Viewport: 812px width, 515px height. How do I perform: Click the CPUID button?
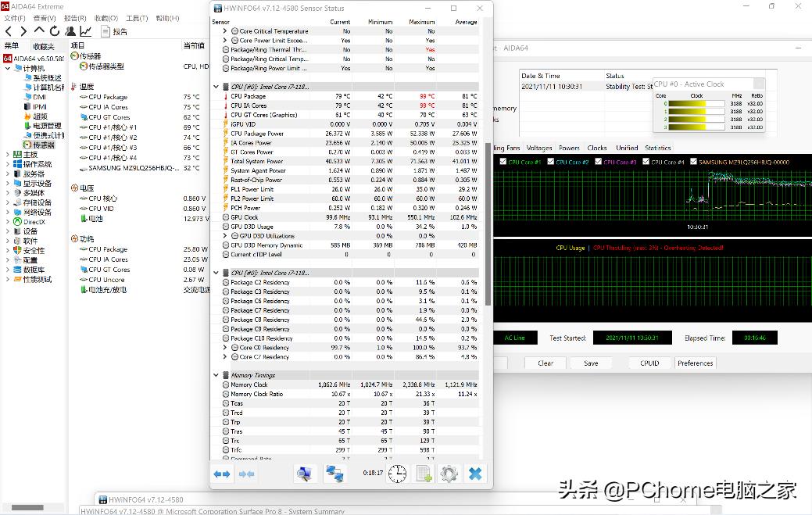pos(649,363)
